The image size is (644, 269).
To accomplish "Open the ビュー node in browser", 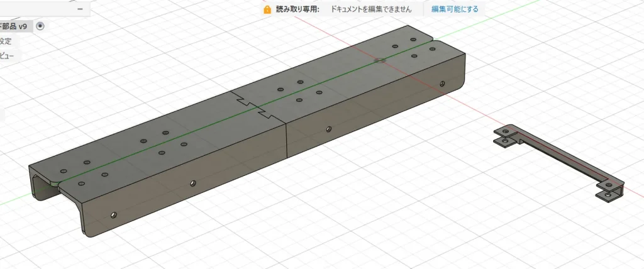I will [6, 56].
